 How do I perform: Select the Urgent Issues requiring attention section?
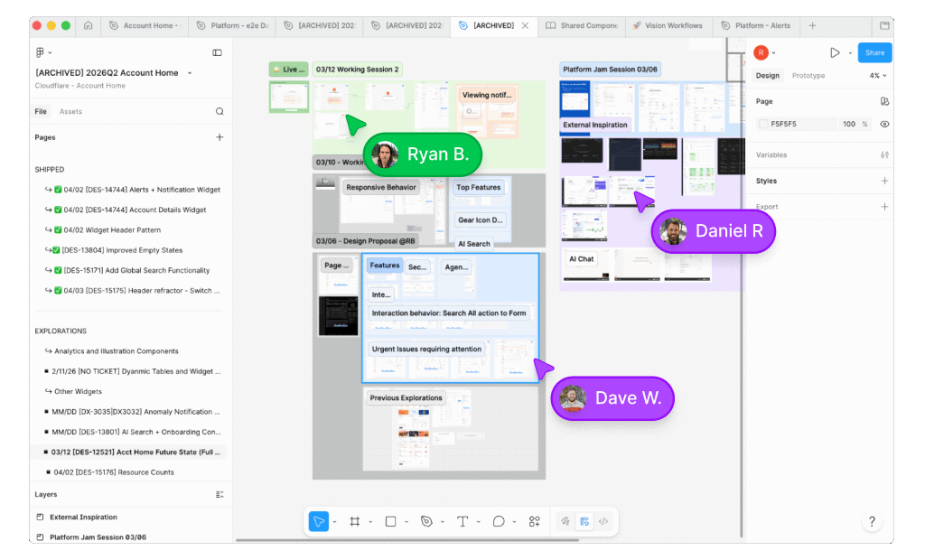pos(426,349)
